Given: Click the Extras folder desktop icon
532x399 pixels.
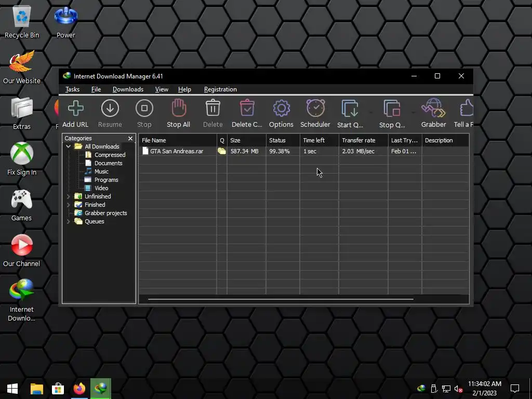Looking at the screenshot, I should (x=22, y=114).
